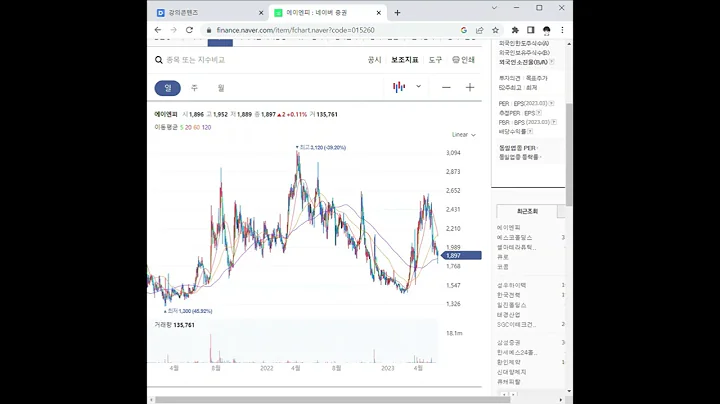Open 에스코홀딩스 in recent list
This screenshot has width=720, height=404.
point(514,237)
